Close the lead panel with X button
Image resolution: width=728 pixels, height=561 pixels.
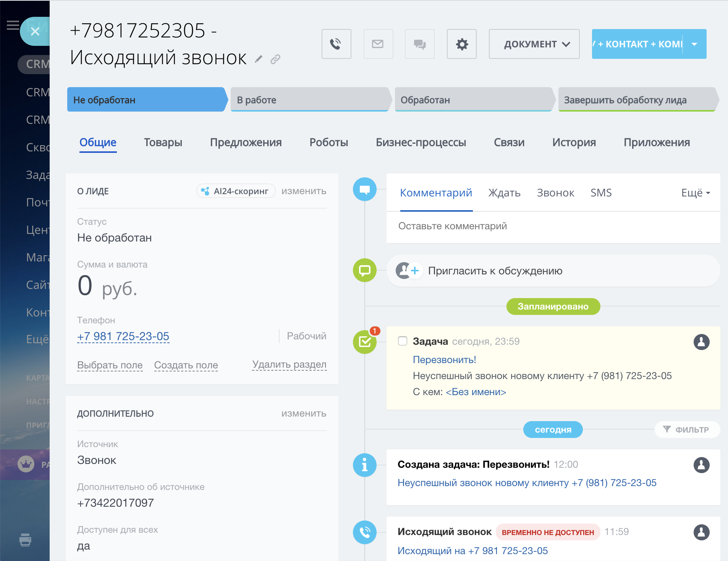(x=35, y=31)
